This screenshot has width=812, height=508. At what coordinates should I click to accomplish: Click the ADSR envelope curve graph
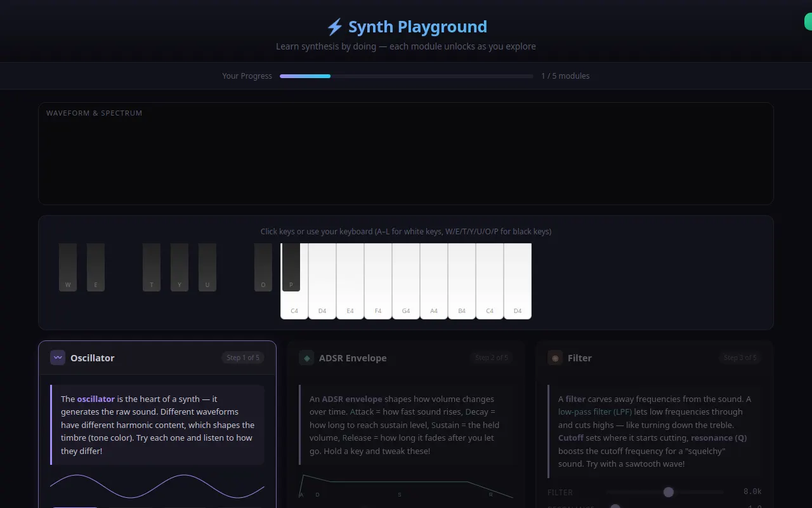pos(406,486)
